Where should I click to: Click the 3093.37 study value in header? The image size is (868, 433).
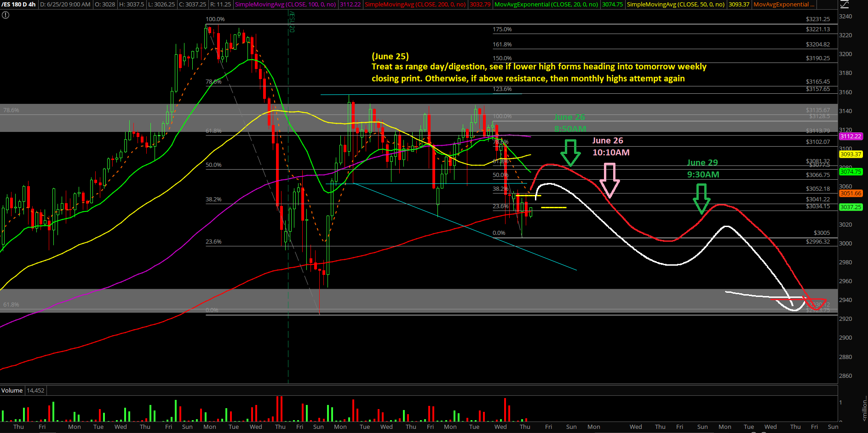(739, 4)
